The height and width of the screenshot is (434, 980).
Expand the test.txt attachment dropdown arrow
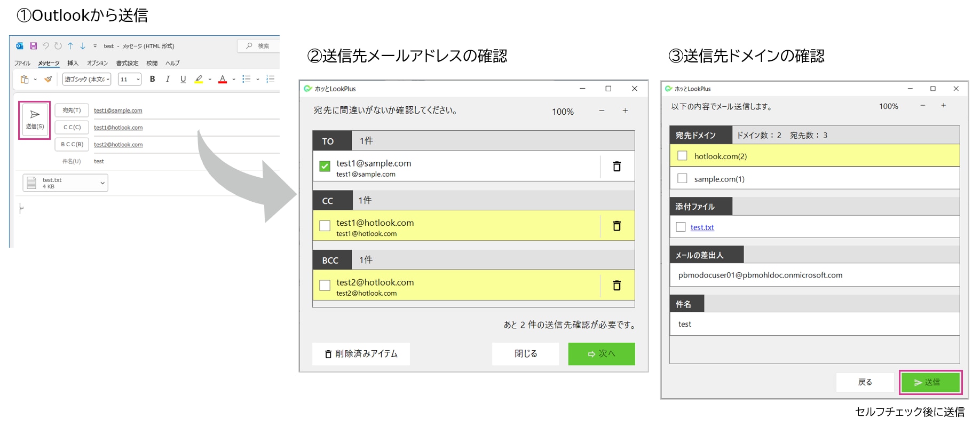point(102,183)
